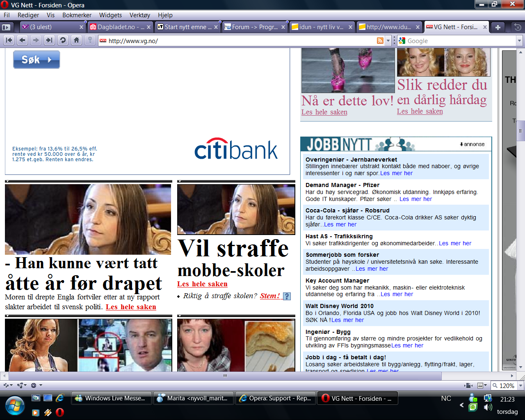Click 'Les hele saken' under 'Nå er dette lov!'
Screen dimensions: 525x420
coord(324,112)
